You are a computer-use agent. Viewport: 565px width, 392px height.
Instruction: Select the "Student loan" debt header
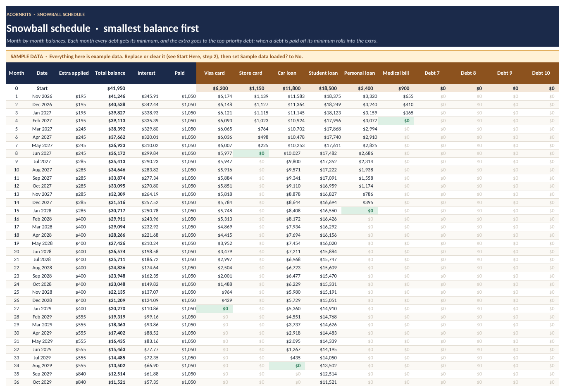(323, 73)
